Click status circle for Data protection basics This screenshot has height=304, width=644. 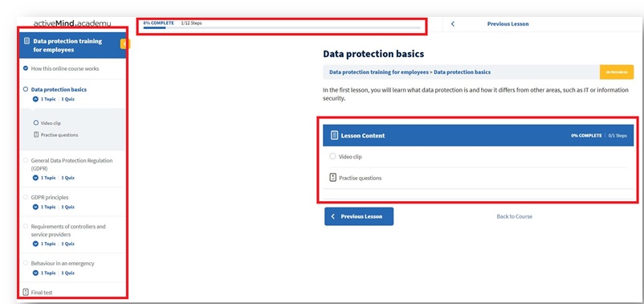(26, 89)
